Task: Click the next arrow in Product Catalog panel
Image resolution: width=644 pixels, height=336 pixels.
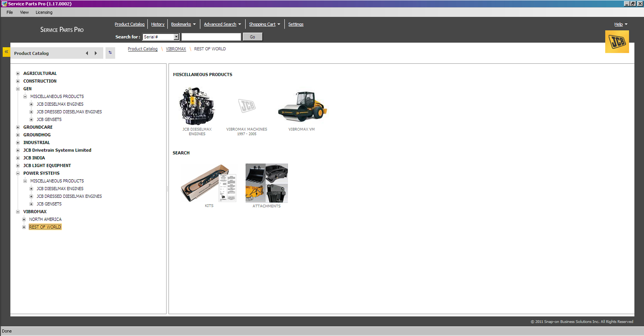Action: click(x=96, y=53)
